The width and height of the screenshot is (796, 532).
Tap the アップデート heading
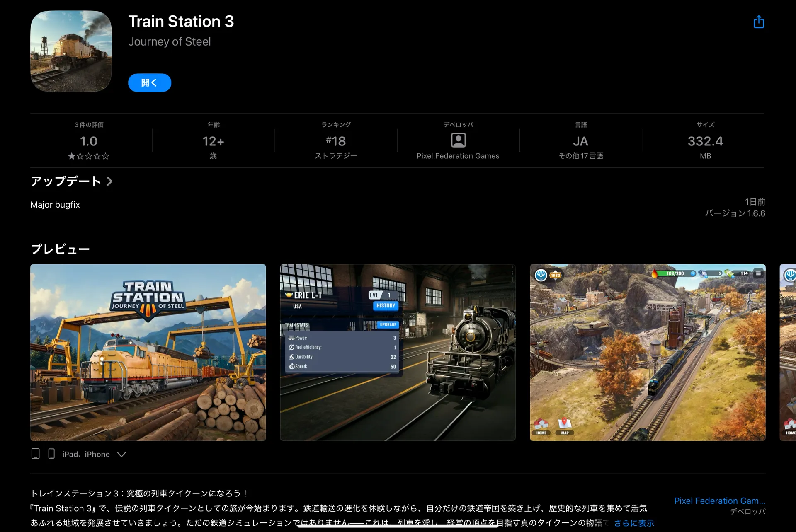click(x=66, y=181)
